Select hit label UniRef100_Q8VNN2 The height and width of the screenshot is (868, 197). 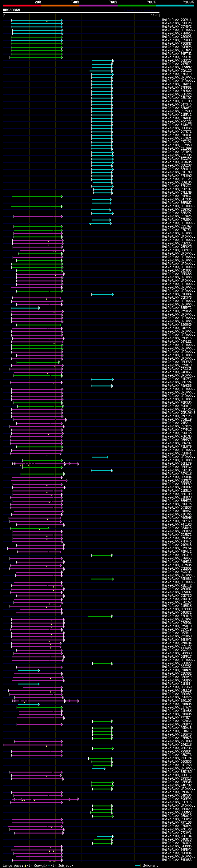pyautogui.click(x=176, y=67)
